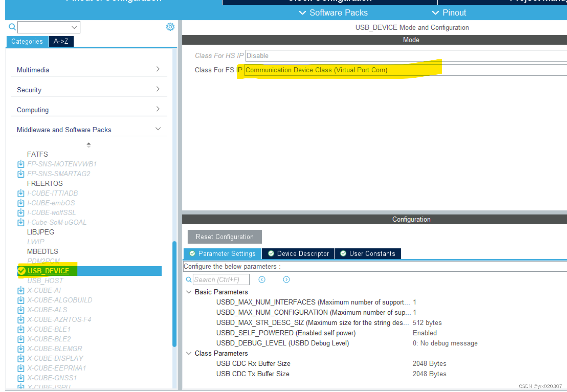Screen dimensions: 567x392
Task: Click the Reset Configuration button
Action: point(225,237)
